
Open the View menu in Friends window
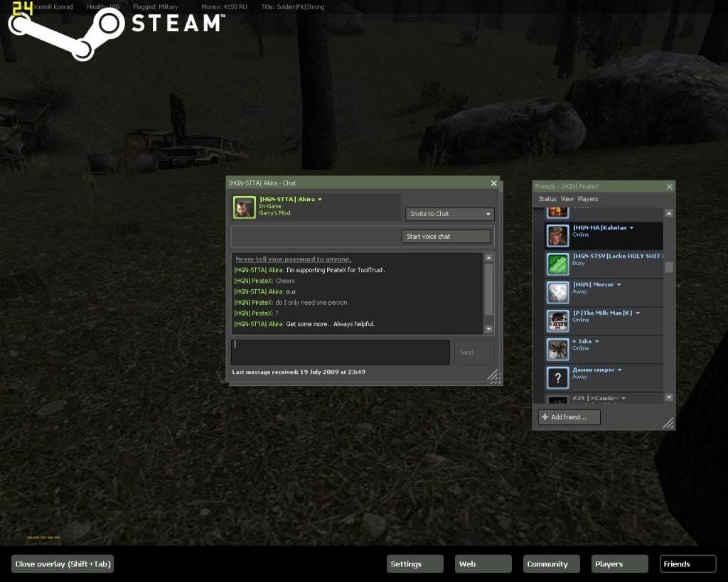[567, 199]
